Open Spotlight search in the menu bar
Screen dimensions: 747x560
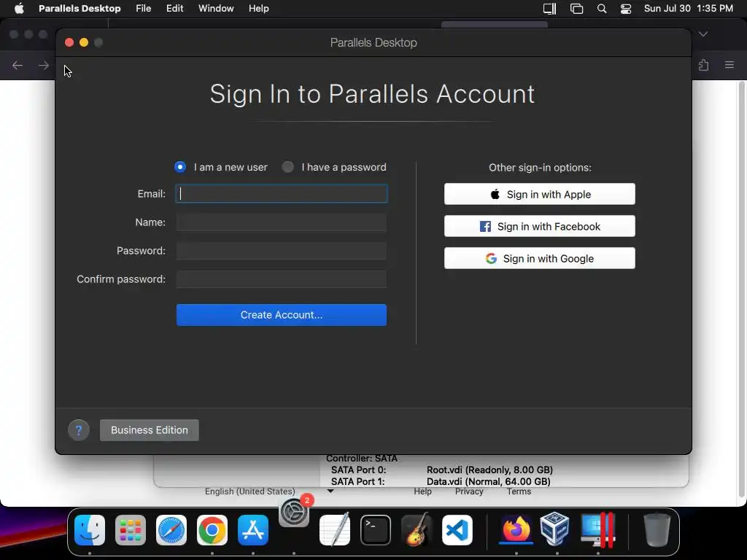(602, 9)
